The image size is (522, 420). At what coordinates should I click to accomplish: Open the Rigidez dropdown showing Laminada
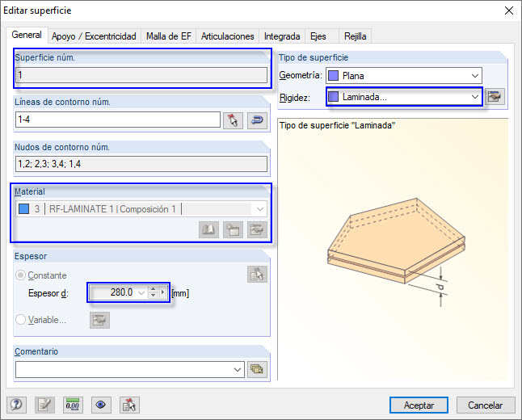475,97
